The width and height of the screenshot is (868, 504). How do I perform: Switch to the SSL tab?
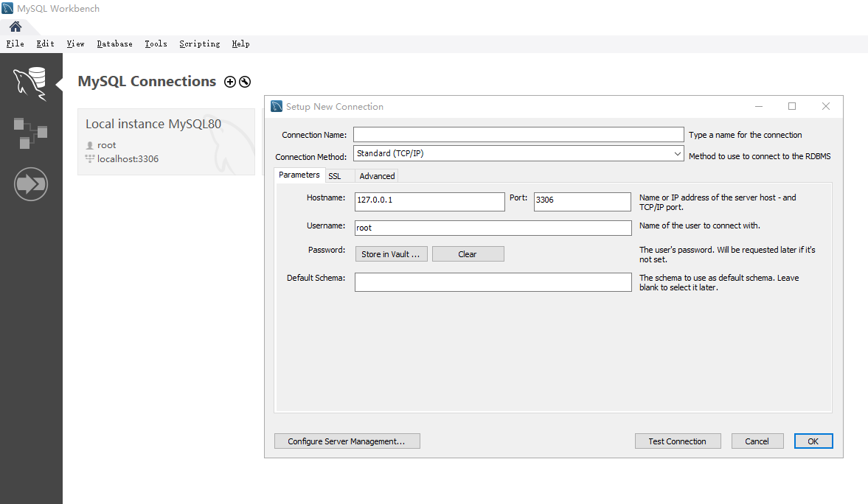(x=340, y=176)
